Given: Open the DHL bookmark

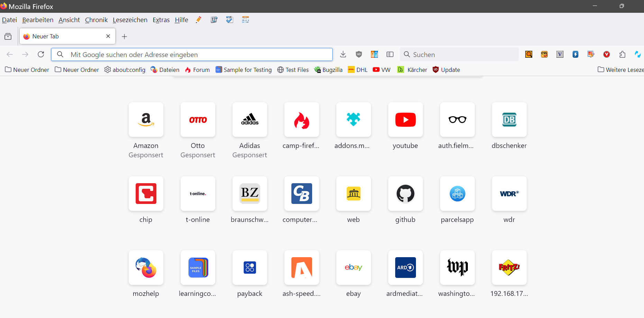Looking at the screenshot, I should point(358,70).
